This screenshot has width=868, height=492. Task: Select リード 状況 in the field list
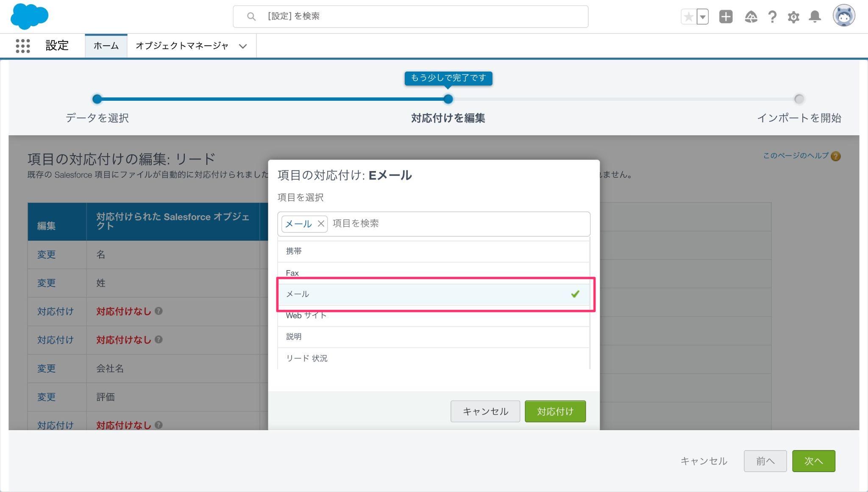pyautogui.click(x=434, y=358)
